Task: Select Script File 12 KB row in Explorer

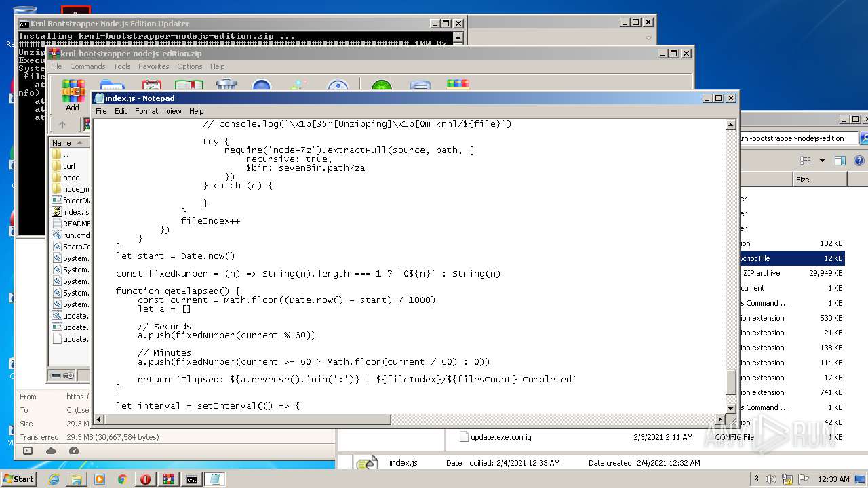Action: (x=792, y=258)
